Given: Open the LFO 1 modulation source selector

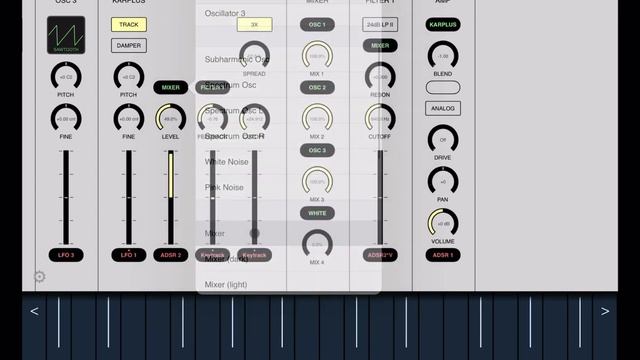Looking at the screenshot, I should [x=129, y=255].
